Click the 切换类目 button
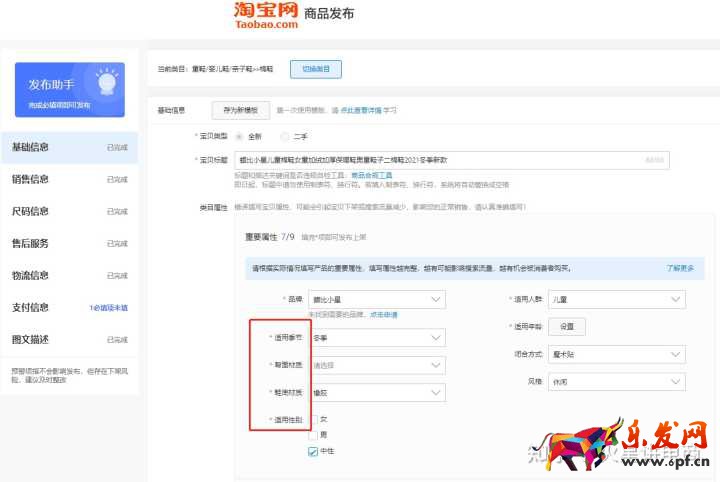This screenshot has height=482, width=720. pos(316,69)
